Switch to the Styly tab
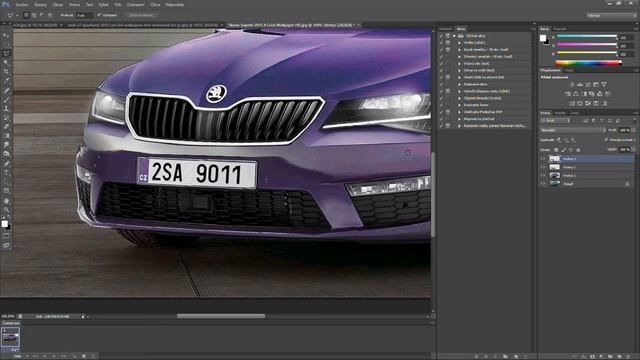The height and width of the screenshot is (360, 640). (x=569, y=70)
